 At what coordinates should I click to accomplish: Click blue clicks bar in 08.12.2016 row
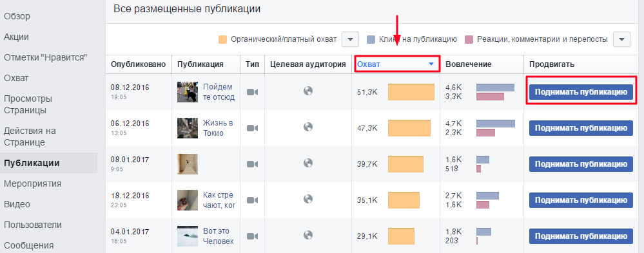(495, 88)
